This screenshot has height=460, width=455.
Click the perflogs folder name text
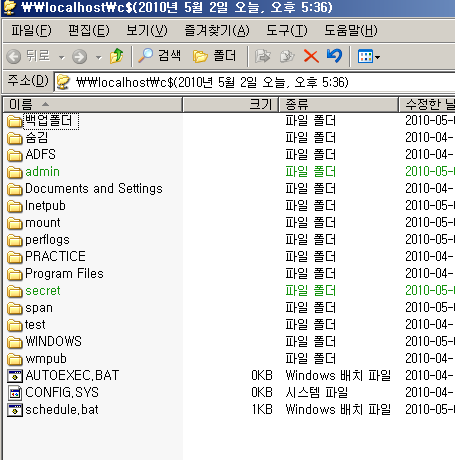pyautogui.click(x=47, y=240)
